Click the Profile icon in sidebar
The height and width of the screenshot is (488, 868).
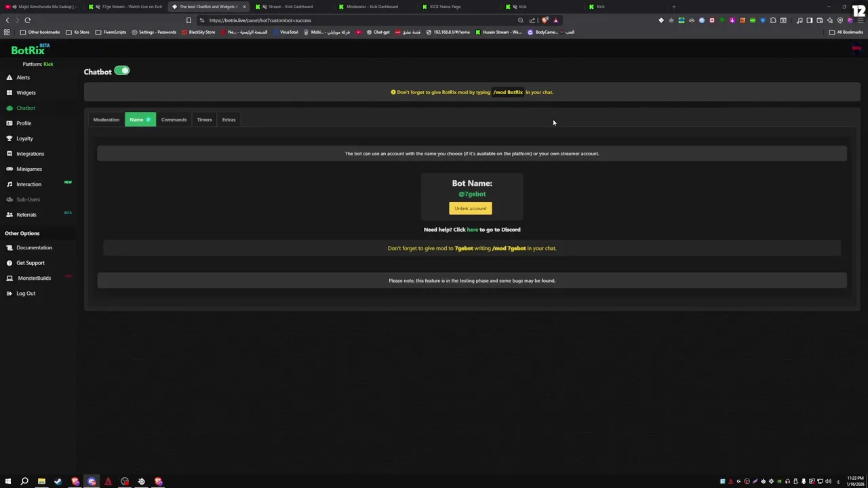(9, 123)
